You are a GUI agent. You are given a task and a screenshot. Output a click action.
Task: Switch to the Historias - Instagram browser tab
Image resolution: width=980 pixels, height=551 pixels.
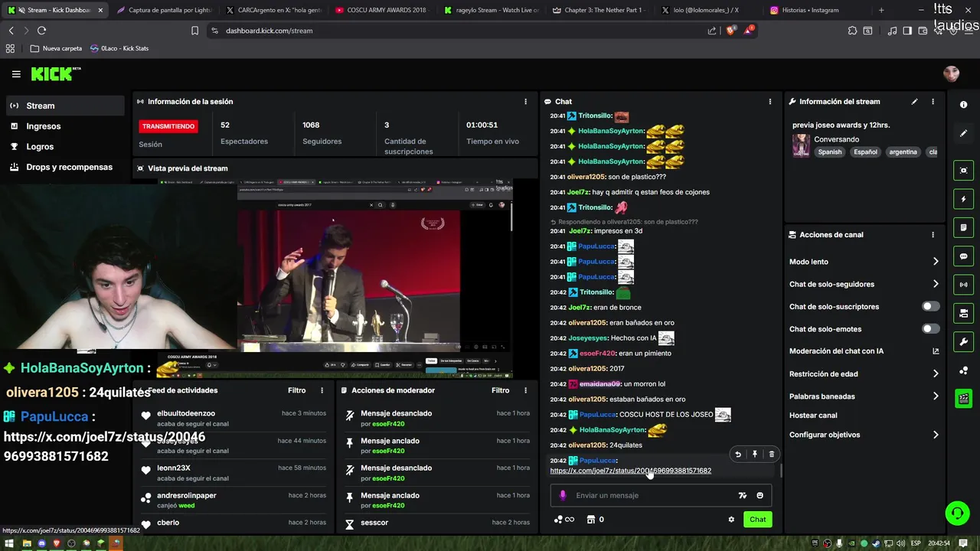point(810,10)
